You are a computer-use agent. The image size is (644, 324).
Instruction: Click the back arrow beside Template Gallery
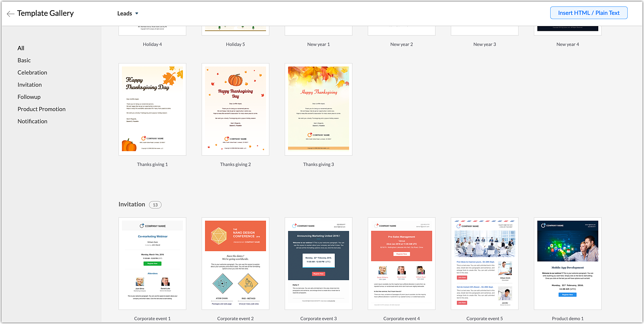click(10, 14)
